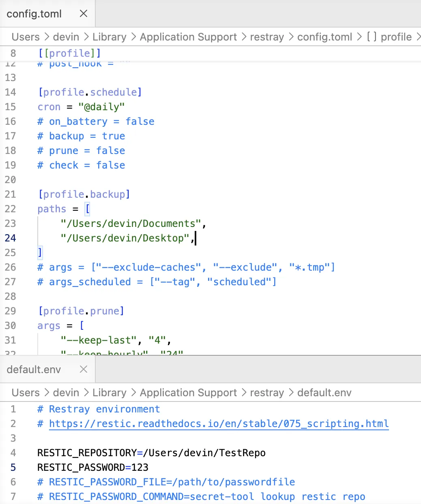Click line number 22 in the gutter

tap(11, 209)
